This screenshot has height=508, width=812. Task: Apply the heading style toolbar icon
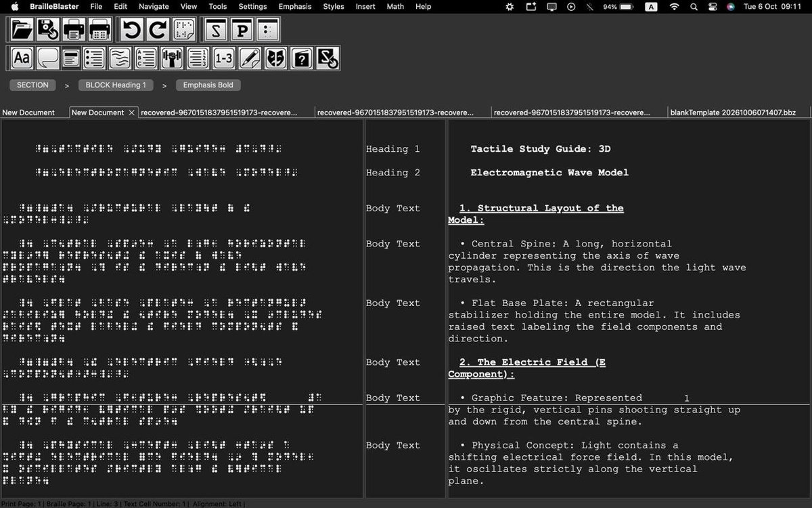click(70, 58)
